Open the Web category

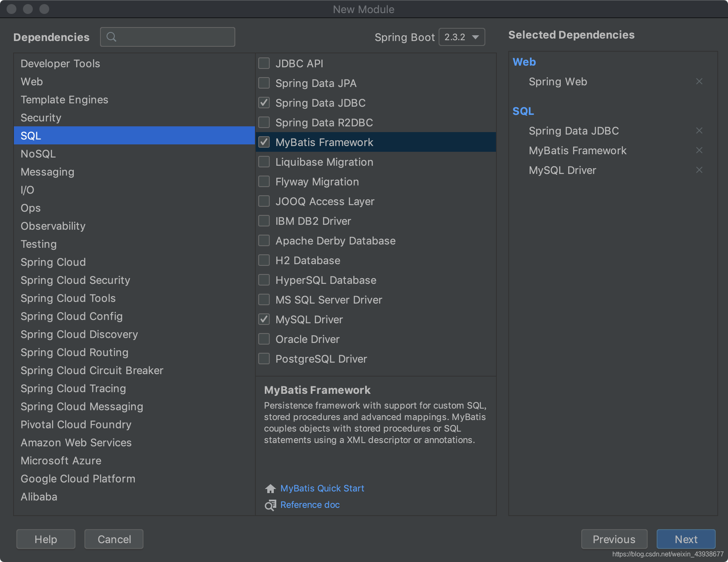click(134, 82)
